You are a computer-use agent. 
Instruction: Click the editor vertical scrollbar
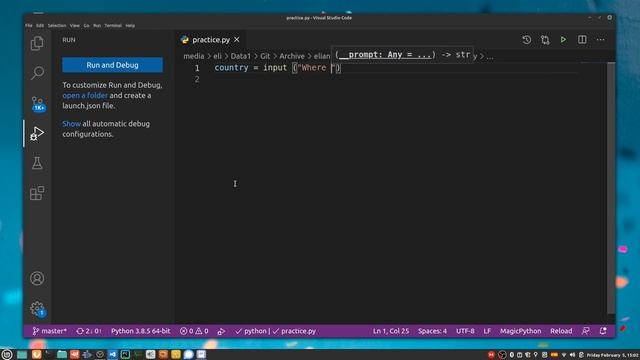(x=611, y=188)
